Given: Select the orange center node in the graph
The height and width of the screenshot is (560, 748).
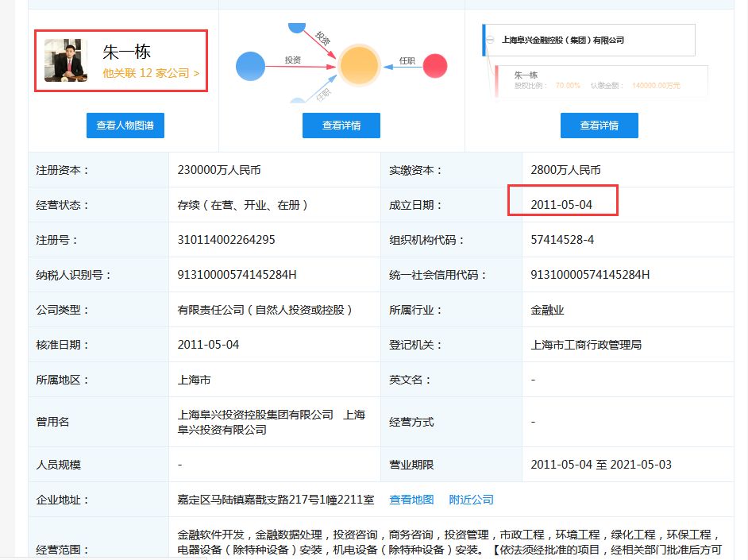Looking at the screenshot, I should [359, 65].
